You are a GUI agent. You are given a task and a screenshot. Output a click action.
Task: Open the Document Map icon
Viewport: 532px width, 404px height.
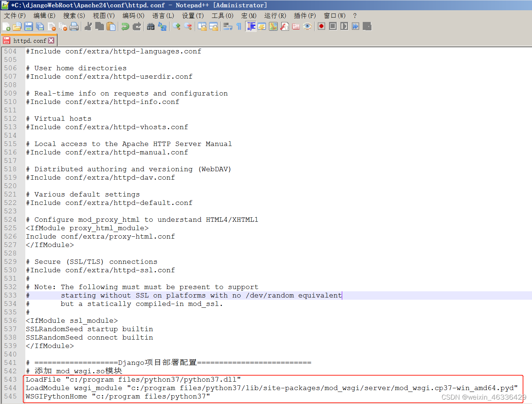click(273, 26)
